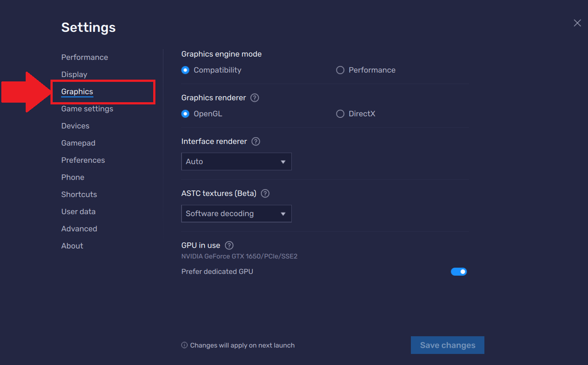This screenshot has width=588, height=365.
Task: Go to the Gamepad settings page
Action: click(78, 143)
